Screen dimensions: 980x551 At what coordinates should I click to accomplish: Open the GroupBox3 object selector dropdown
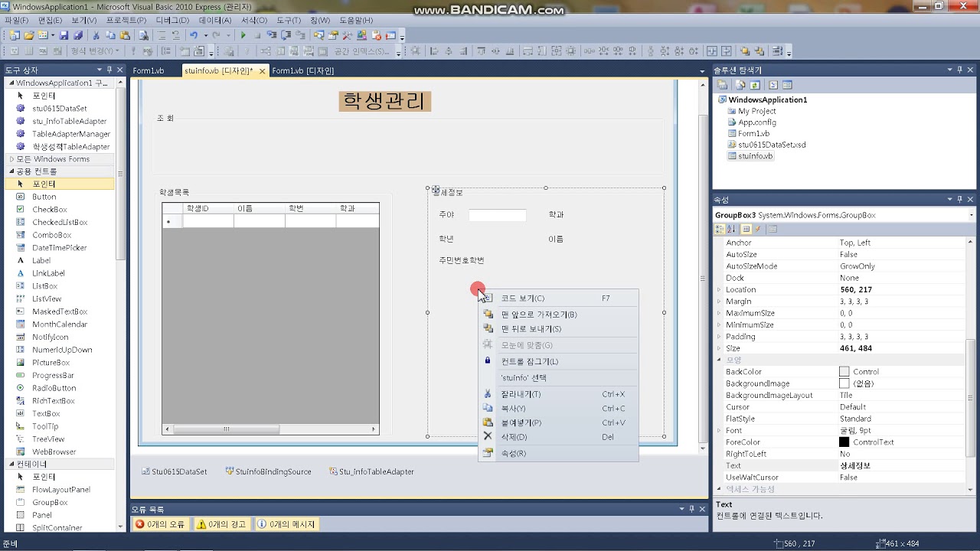coord(972,215)
